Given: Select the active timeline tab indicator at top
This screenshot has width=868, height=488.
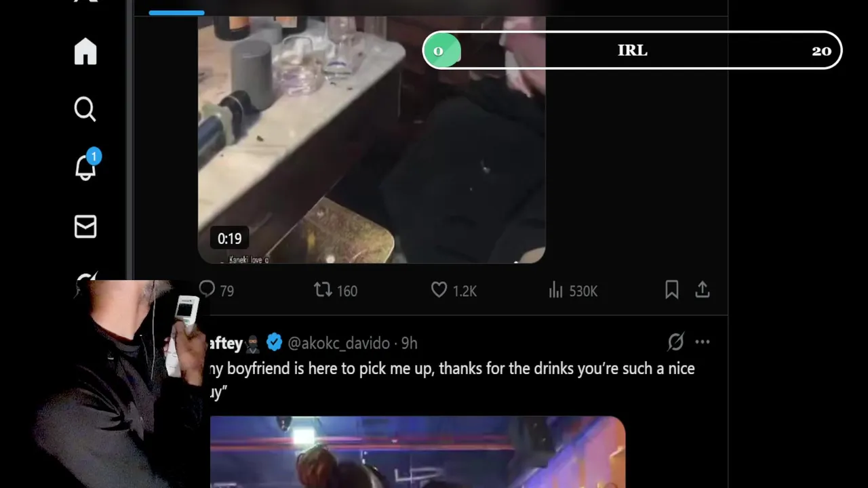Looking at the screenshot, I should point(176,12).
